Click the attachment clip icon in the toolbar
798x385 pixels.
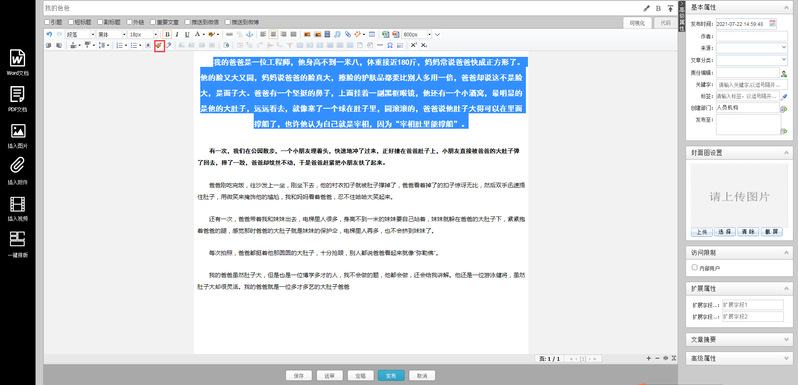(348, 35)
